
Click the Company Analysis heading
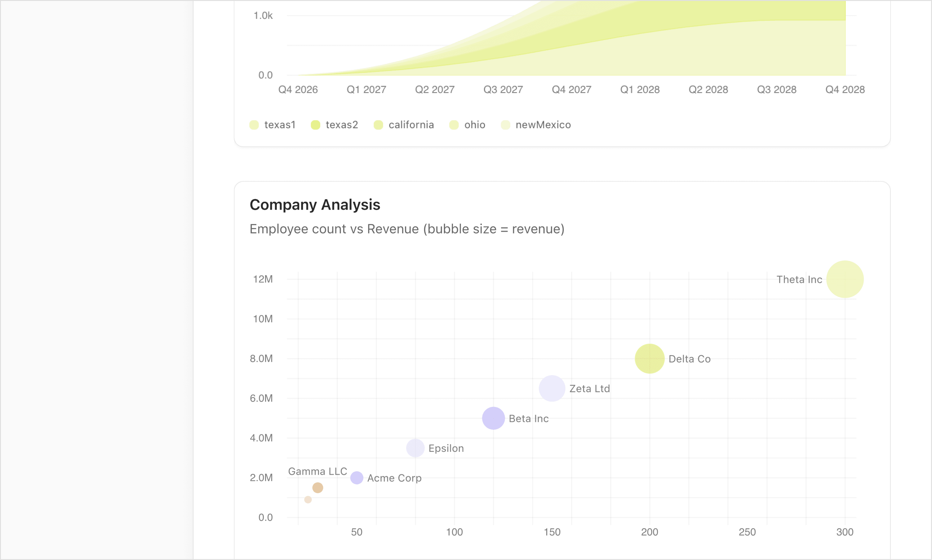315,205
